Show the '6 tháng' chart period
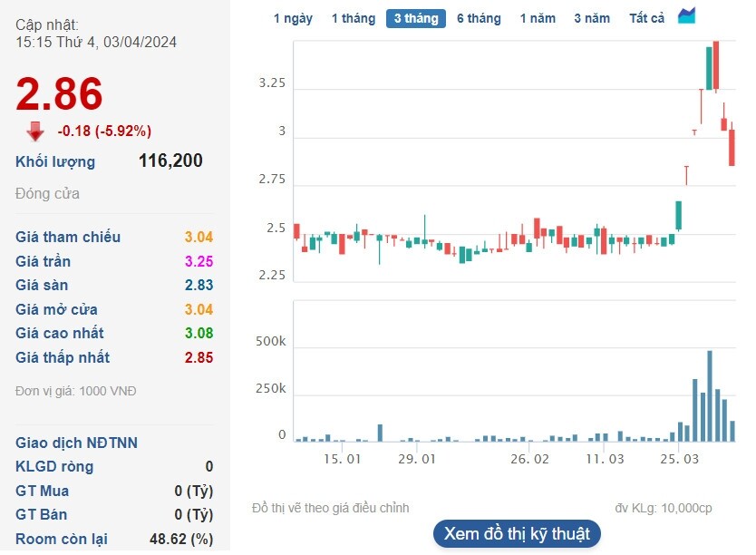The height and width of the screenshot is (555, 756). (x=479, y=18)
